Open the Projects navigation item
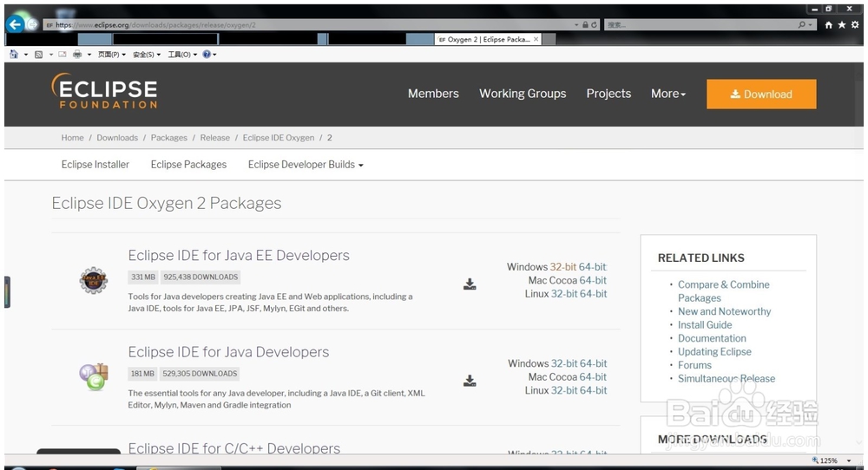The height and width of the screenshot is (470, 868). tap(609, 94)
